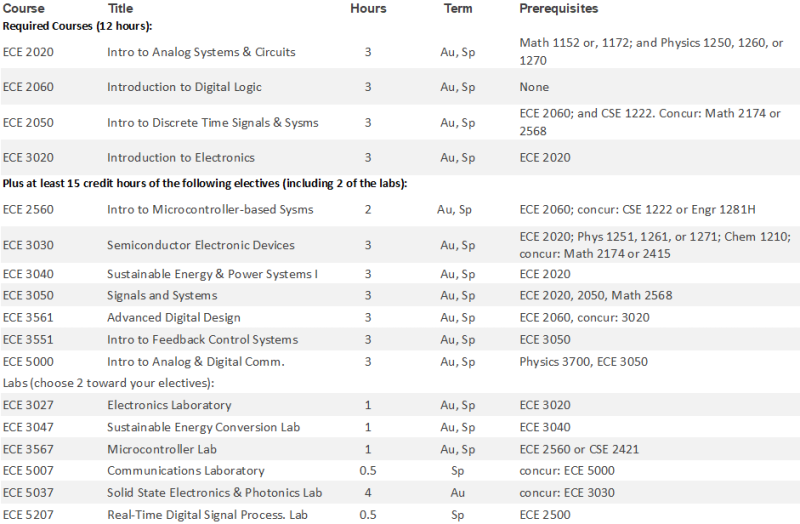This screenshot has height=524, width=800.
Task: Click 'Intro to Analog Systems & Circuits' title
Action: tap(201, 52)
